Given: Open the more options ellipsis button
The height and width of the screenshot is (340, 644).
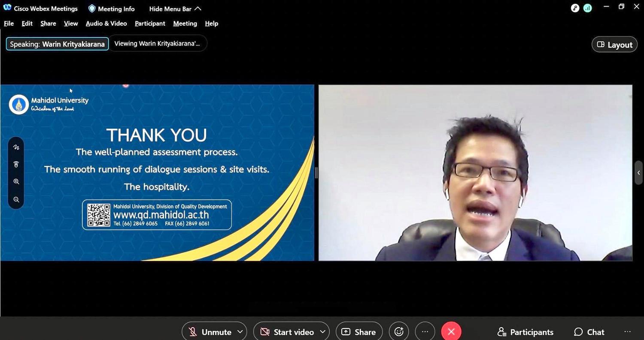Looking at the screenshot, I should (425, 332).
